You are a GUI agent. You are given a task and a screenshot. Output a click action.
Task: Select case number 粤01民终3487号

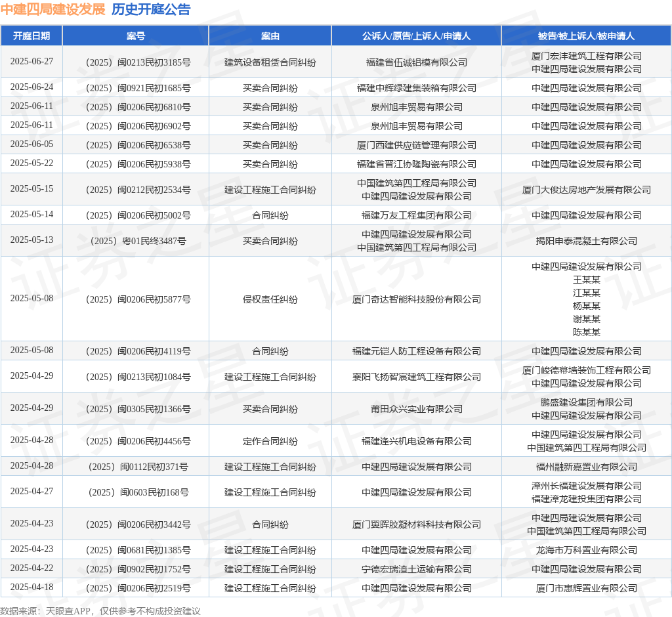tap(138, 241)
